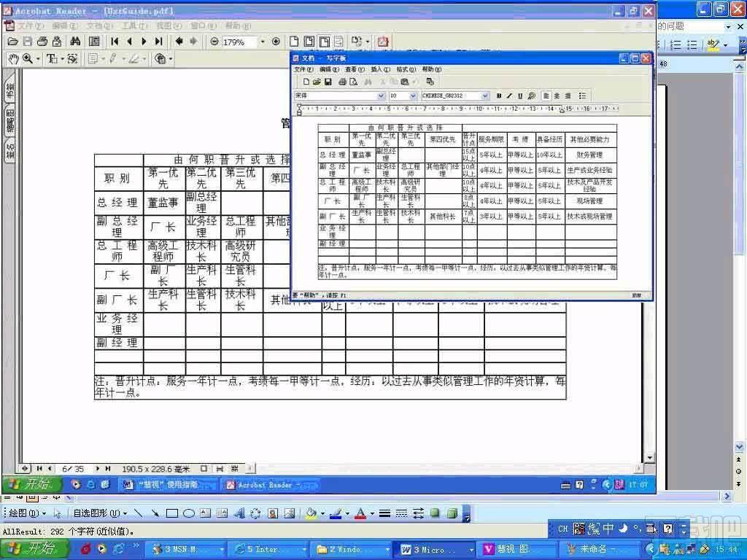
Task: Select the Hand tool in Acrobat Reader
Action: (x=12, y=58)
